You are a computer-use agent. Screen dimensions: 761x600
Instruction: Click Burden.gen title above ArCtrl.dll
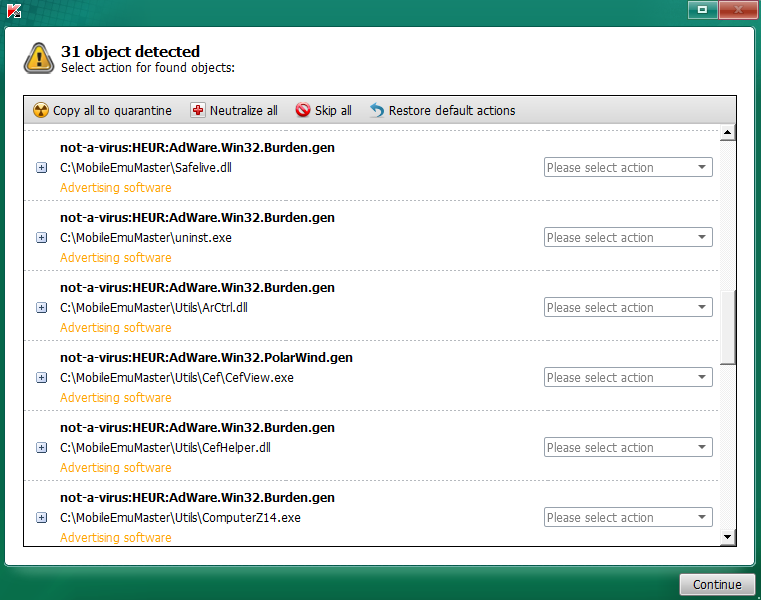click(x=198, y=287)
